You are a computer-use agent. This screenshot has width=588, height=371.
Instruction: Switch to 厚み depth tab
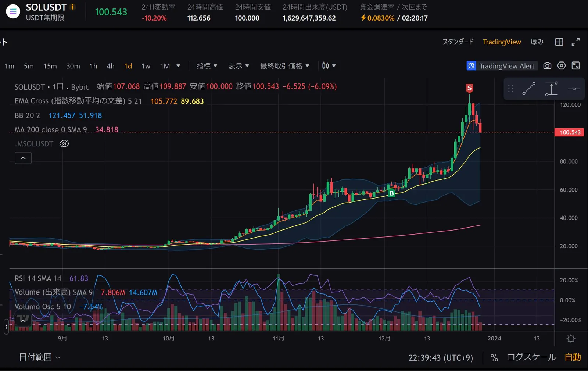click(537, 42)
